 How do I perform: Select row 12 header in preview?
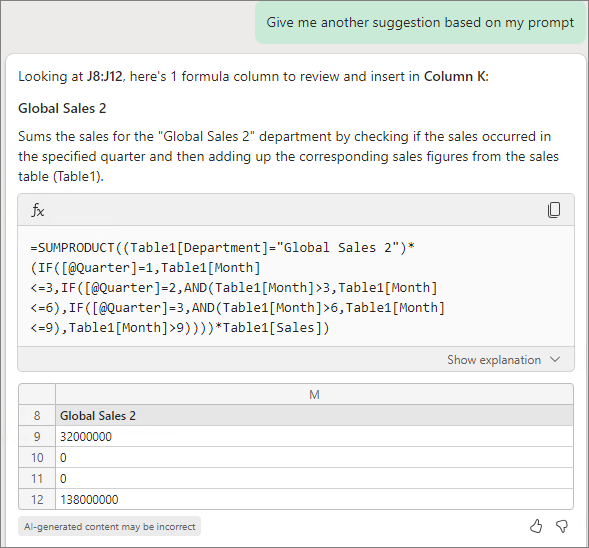pyautogui.click(x=37, y=499)
